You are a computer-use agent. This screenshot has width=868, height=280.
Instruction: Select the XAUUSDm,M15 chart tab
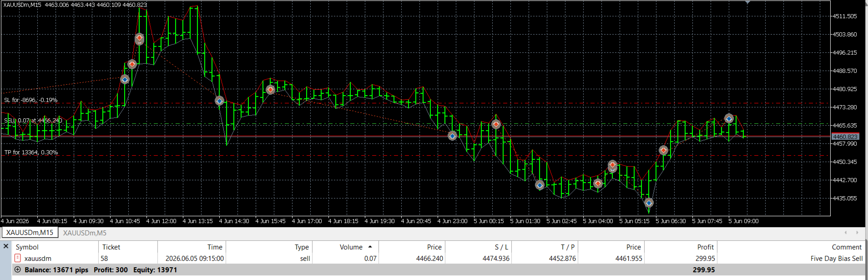pyautogui.click(x=30, y=232)
